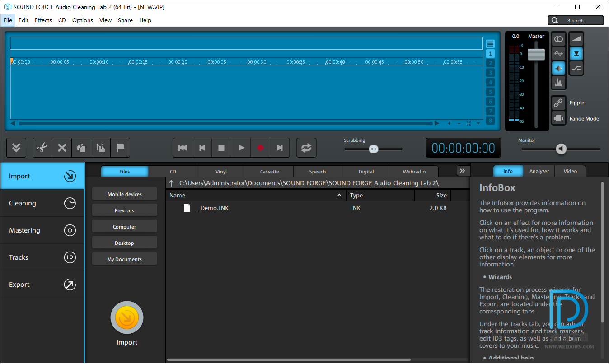Image resolution: width=609 pixels, height=364 pixels.
Task: Jump to project start in transport
Action: coord(183,148)
